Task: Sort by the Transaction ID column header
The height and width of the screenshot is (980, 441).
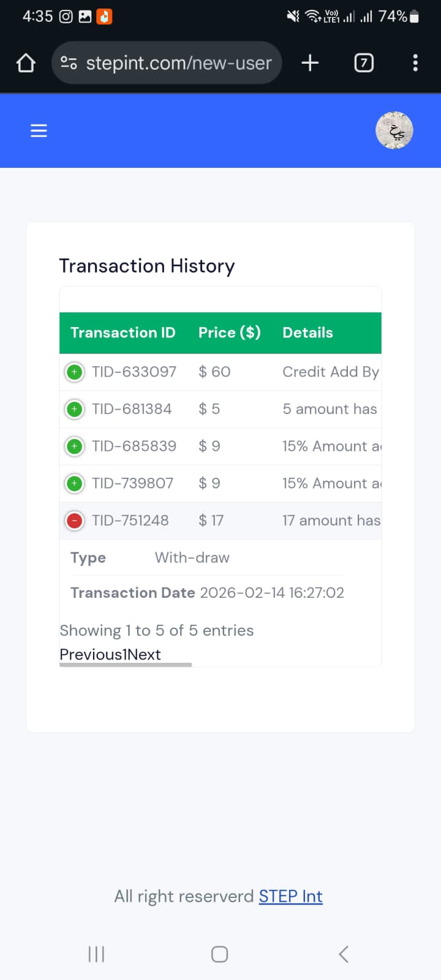Action: (123, 333)
